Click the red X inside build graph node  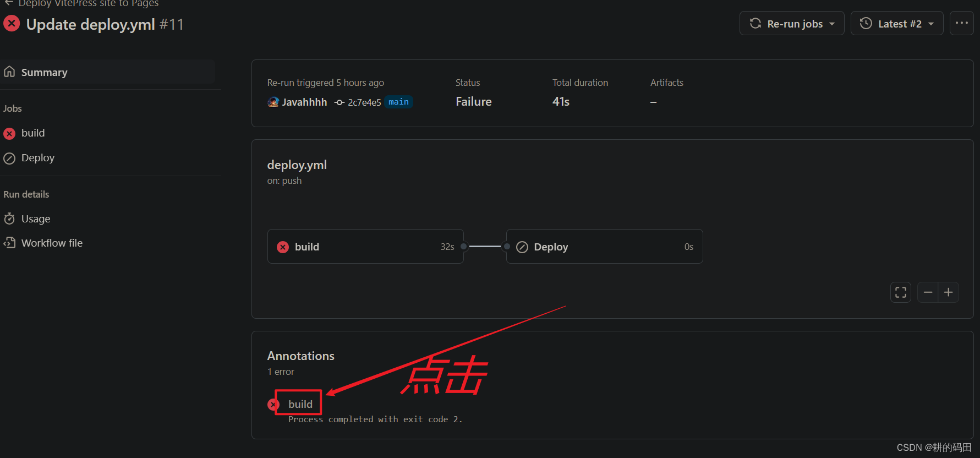283,247
